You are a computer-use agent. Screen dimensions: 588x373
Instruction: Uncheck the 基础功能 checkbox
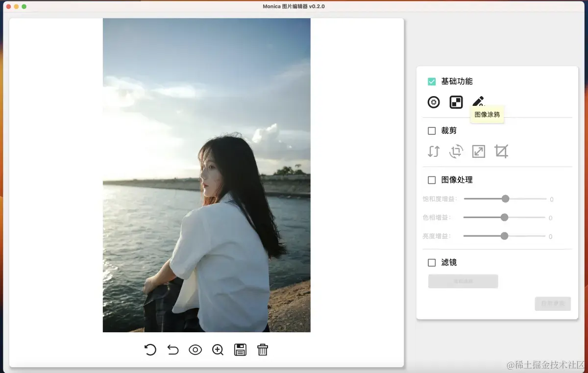coord(432,81)
